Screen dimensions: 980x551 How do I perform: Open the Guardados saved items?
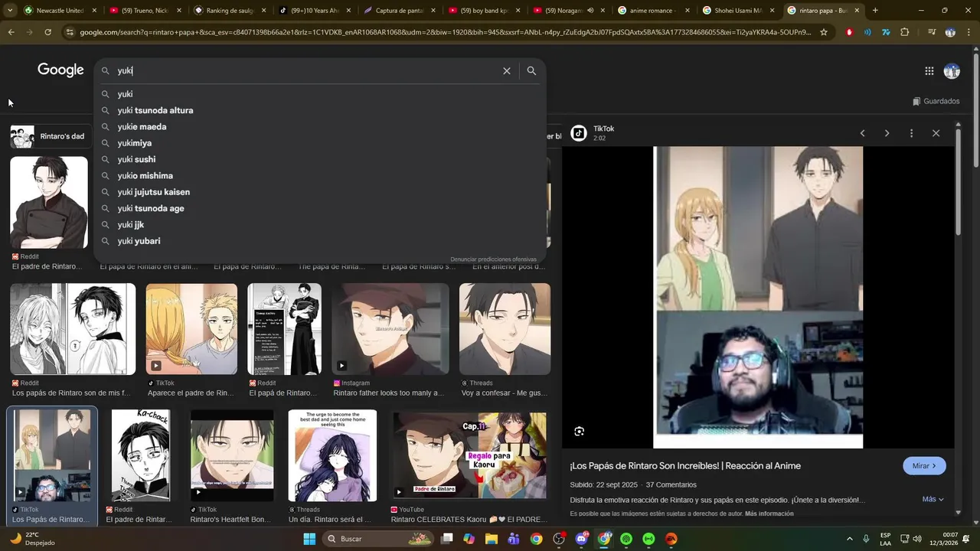[x=936, y=101]
